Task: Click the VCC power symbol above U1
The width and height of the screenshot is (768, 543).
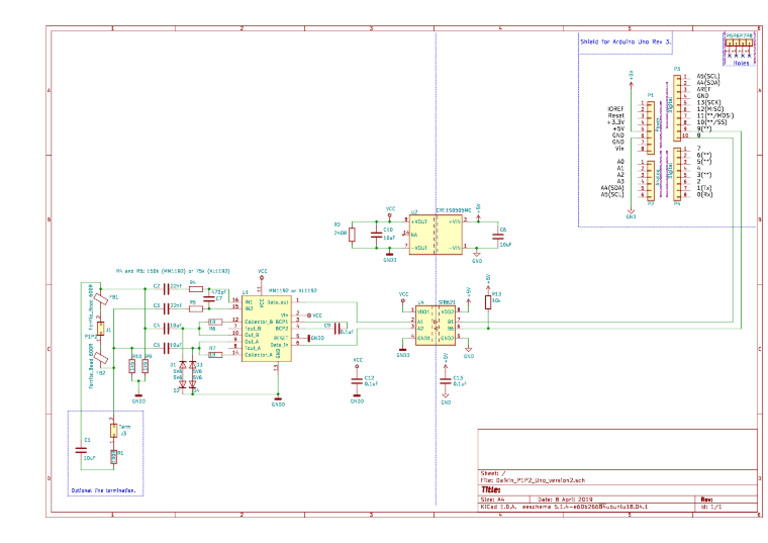Action: pos(262,275)
